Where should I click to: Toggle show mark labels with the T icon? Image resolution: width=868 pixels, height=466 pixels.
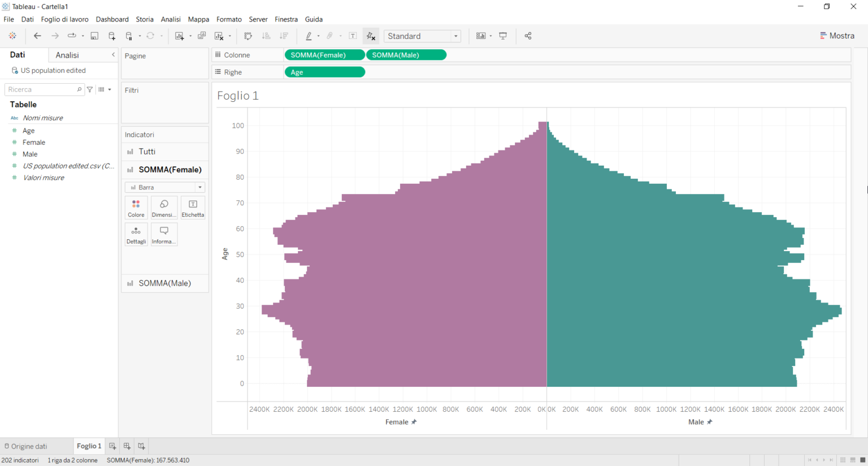coord(352,36)
